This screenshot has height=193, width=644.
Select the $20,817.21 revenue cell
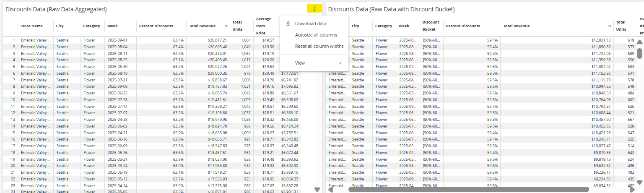(x=208, y=40)
